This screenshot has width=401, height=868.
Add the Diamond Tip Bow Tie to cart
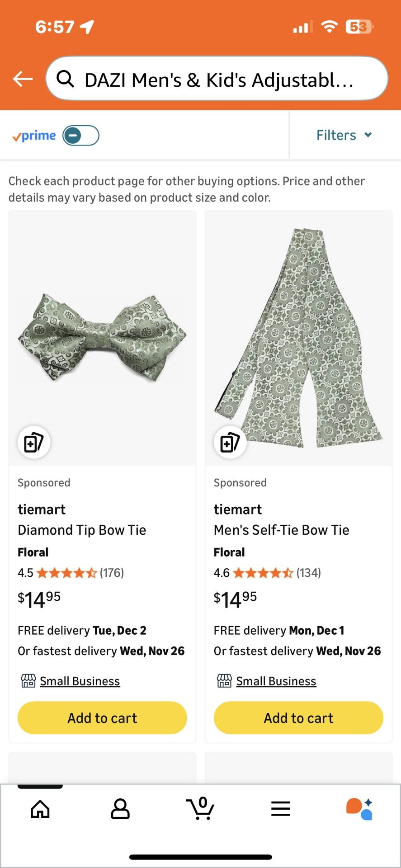102,718
